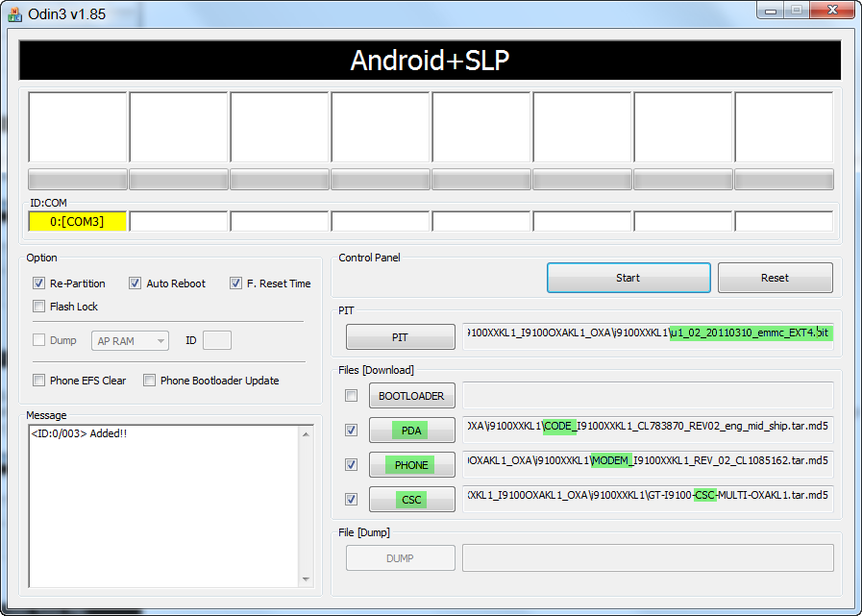
Task: Minimize the Odin3 window
Action: (x=771, y=11)
